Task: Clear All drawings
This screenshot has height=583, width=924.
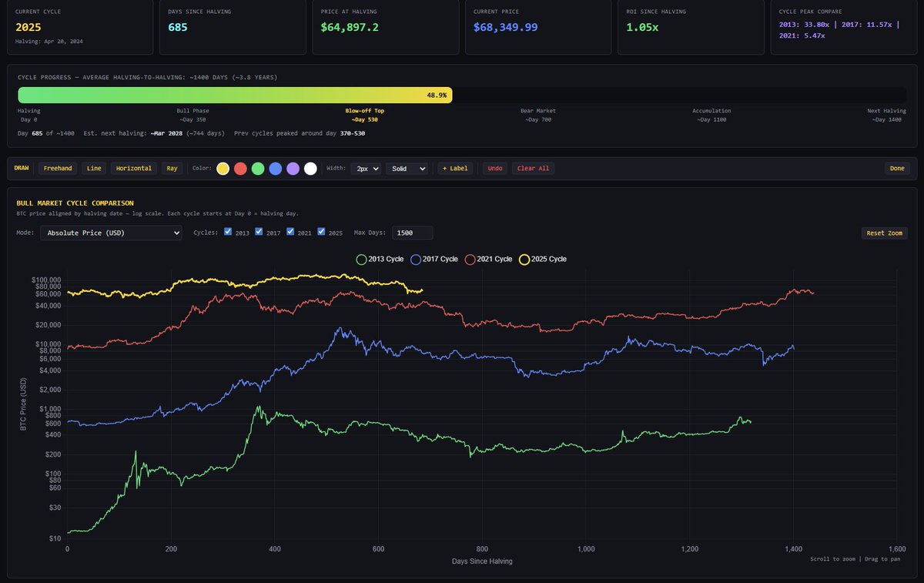Action: click(x=533, y=168)
